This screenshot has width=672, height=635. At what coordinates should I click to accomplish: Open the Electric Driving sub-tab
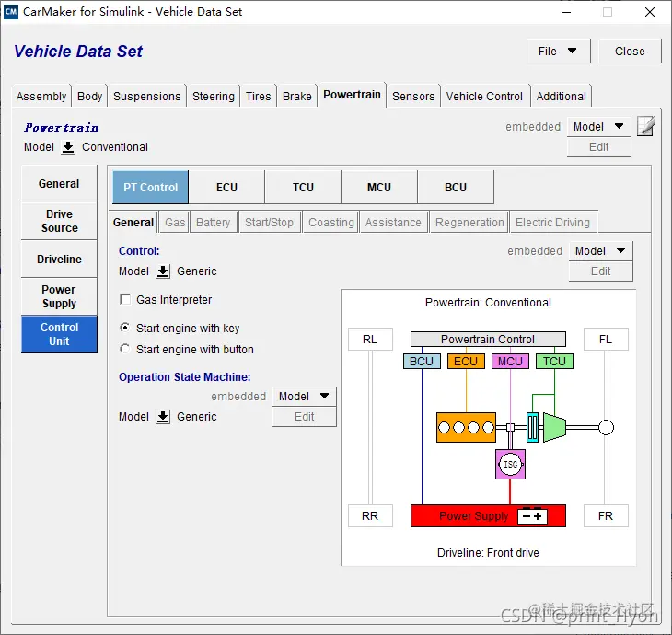click(553, 223)
